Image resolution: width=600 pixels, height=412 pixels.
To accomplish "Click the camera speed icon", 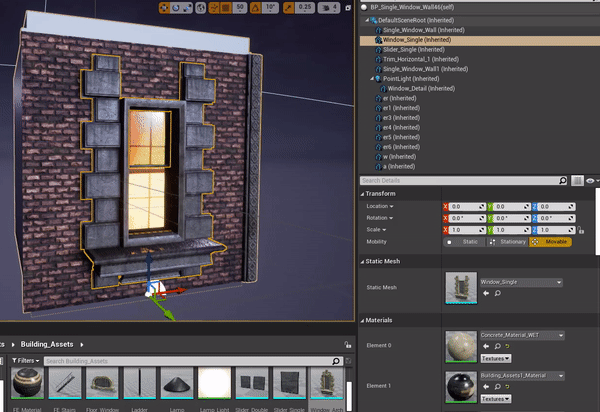I will tap(326, 8).
